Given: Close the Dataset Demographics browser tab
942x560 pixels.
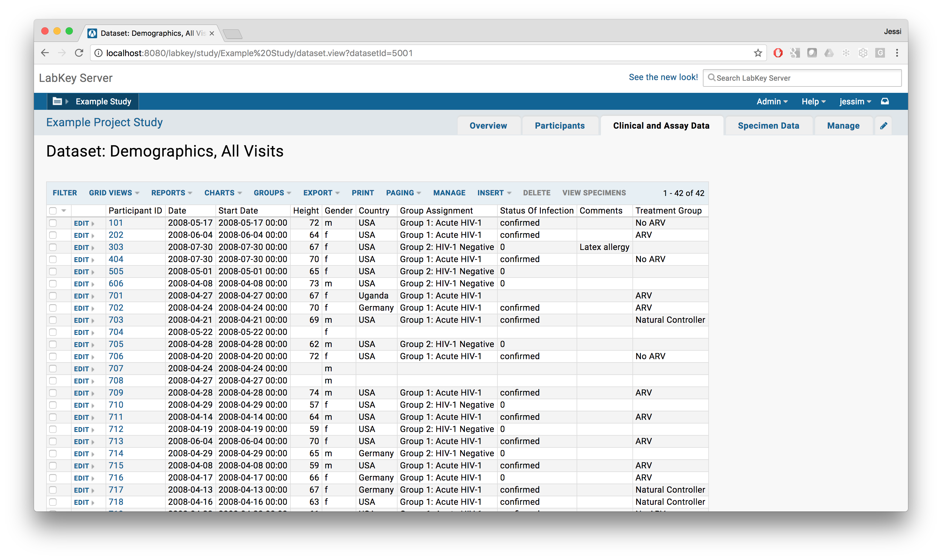Looking at the screenshot, I should pos(212,33).
